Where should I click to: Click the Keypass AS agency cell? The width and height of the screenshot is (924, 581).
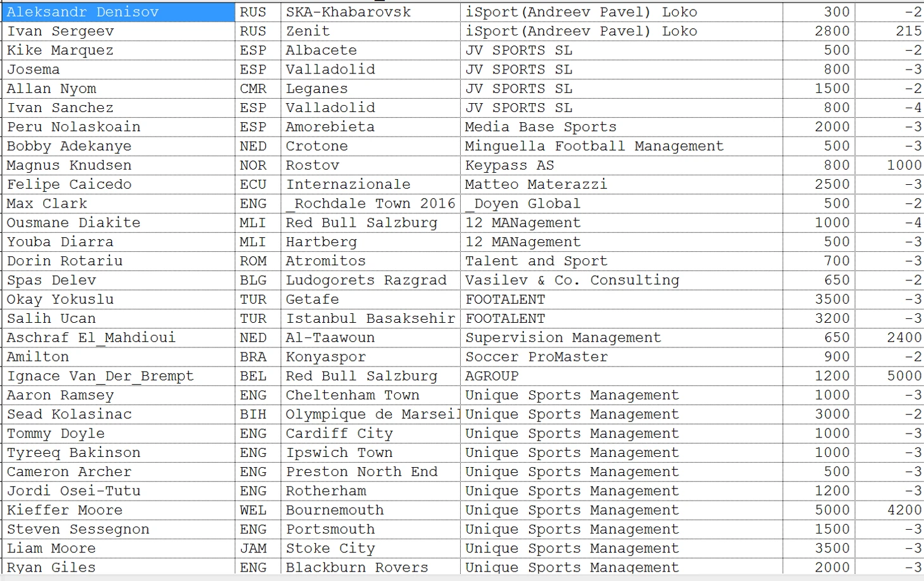pos(621,165)
